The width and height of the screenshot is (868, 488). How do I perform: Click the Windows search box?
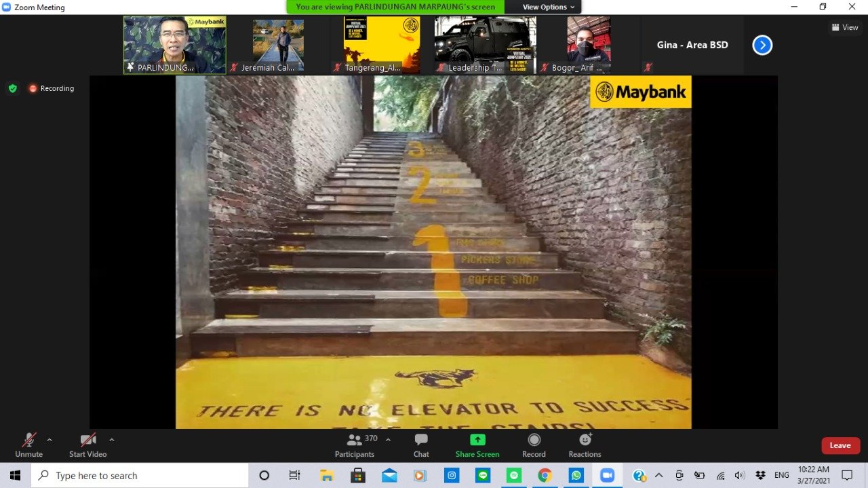click(x=140, y=475)
